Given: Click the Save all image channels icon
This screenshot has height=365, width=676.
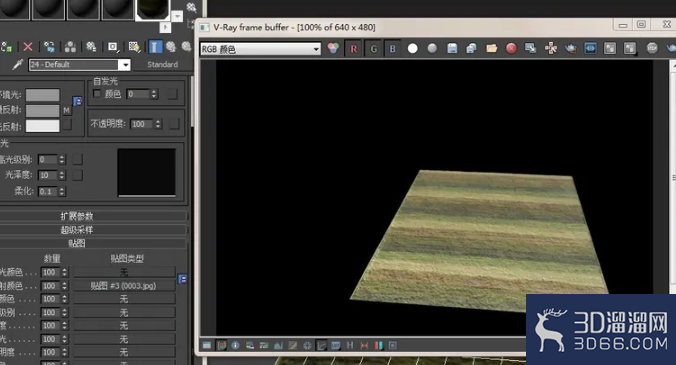Looking at the screenshot, I should point(471,48).
